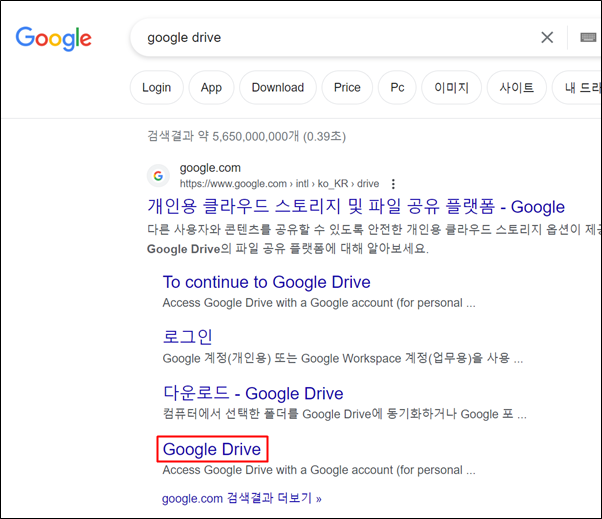This screenshot has height=519, width=602.
Task: Click the https://www.google.com › intl › ko_KR › drive breadcrumb
Action: [280, 184]
